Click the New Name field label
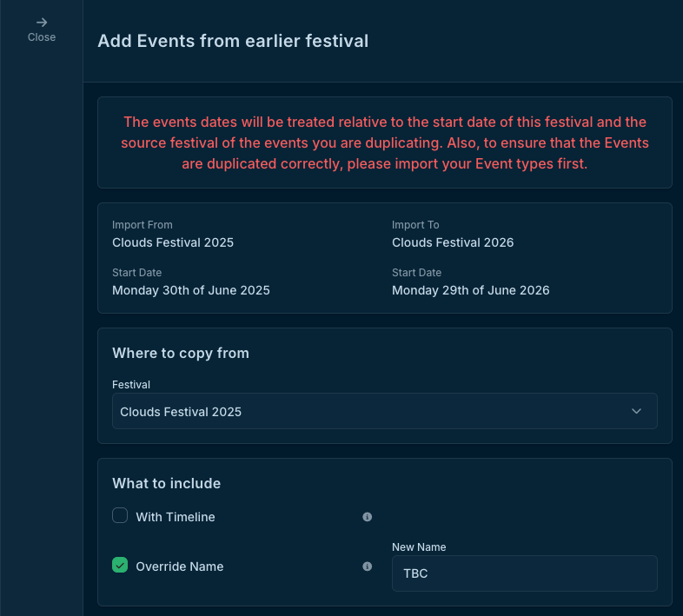The height and width of the screenshot is (616, 683). click(419, 546)
